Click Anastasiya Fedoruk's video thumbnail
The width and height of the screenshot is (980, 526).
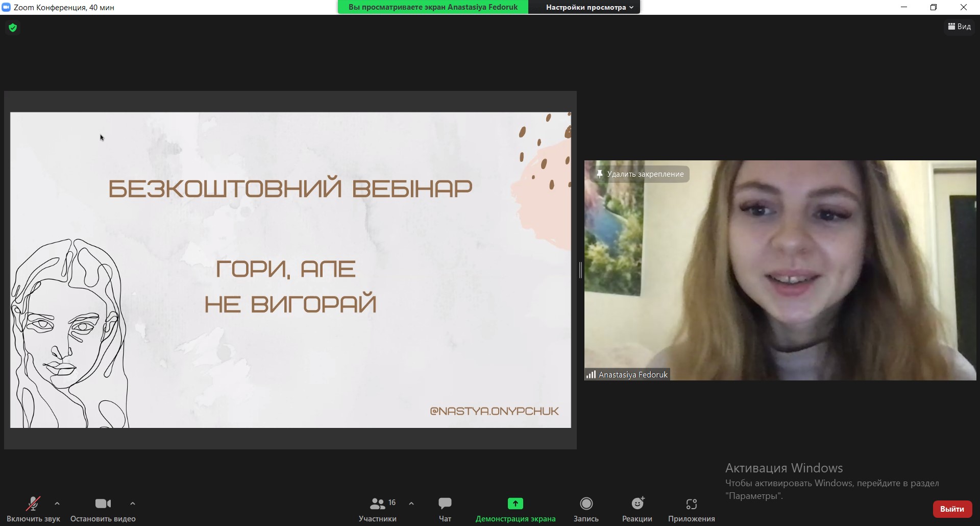780,270
